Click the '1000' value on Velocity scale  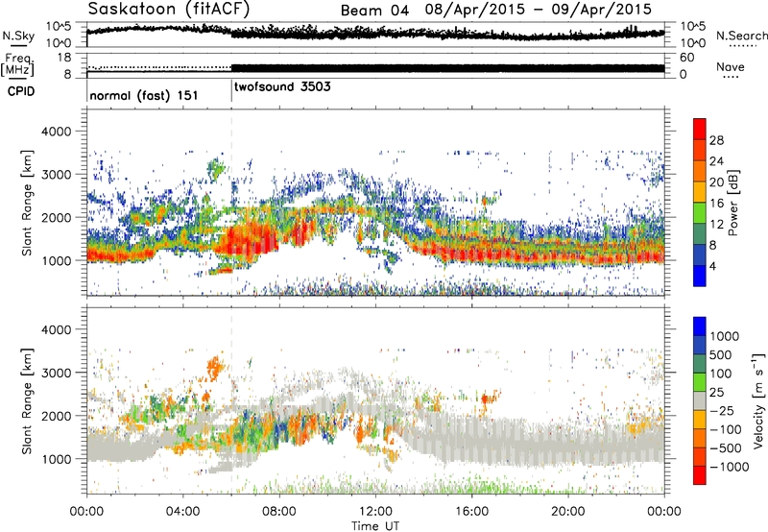(725, 336)
